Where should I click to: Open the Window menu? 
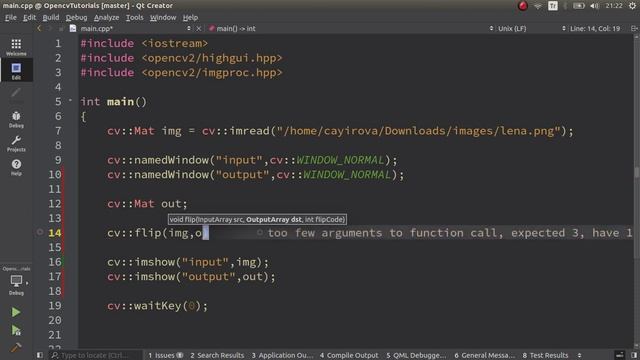pyautogui.click(x=163, y=18)
